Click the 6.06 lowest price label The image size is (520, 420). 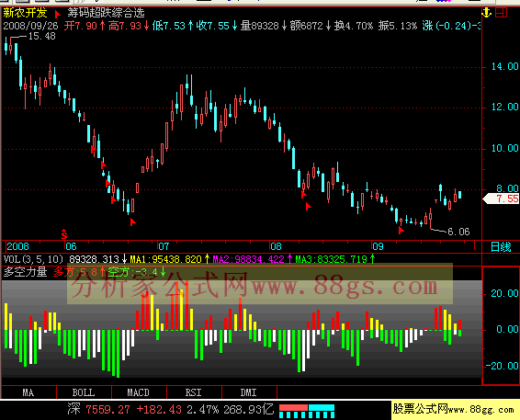click(458, 232)
